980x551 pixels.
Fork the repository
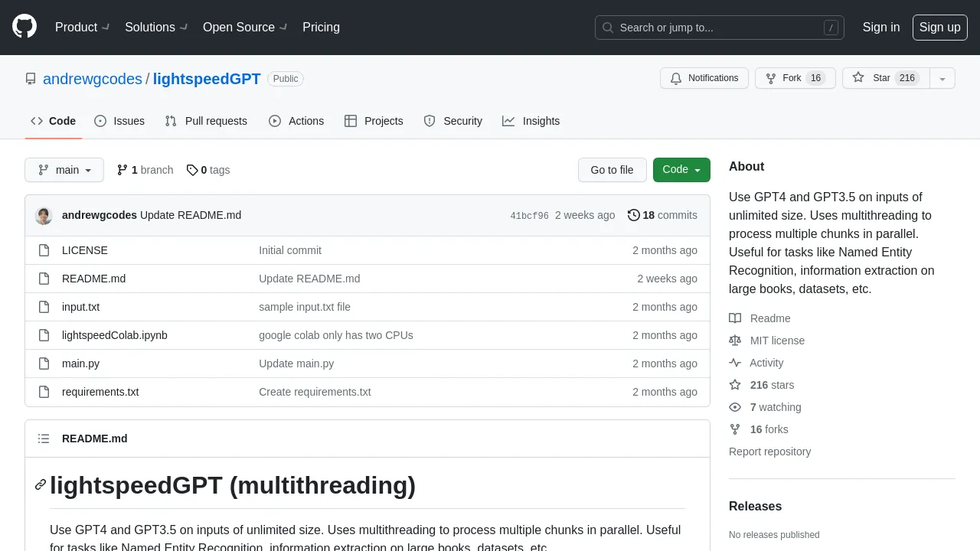(795, 78)
